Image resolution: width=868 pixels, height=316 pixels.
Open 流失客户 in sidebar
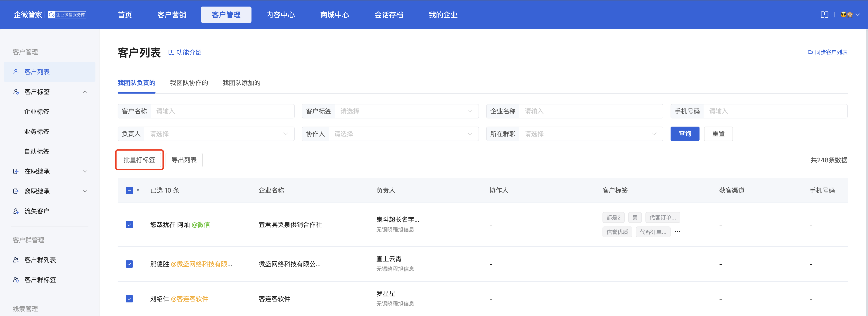click(x=37, y=211)
